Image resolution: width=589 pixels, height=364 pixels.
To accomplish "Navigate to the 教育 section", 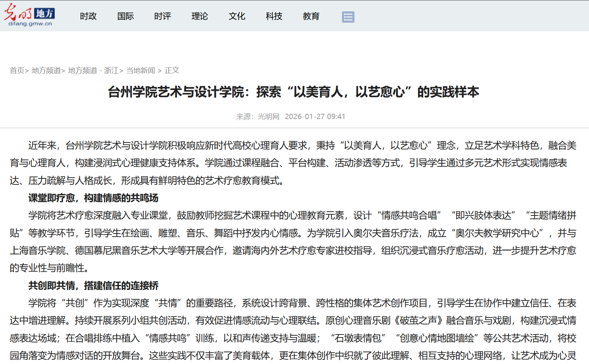I will (311, 16).
